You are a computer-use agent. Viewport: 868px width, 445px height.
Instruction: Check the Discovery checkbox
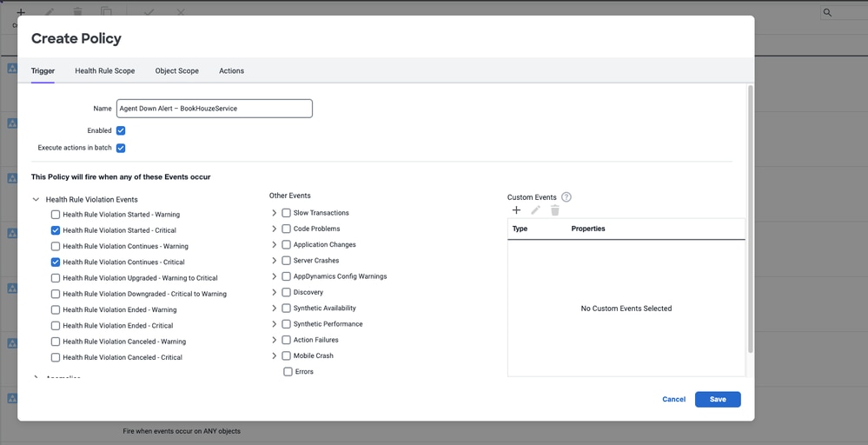286,292
